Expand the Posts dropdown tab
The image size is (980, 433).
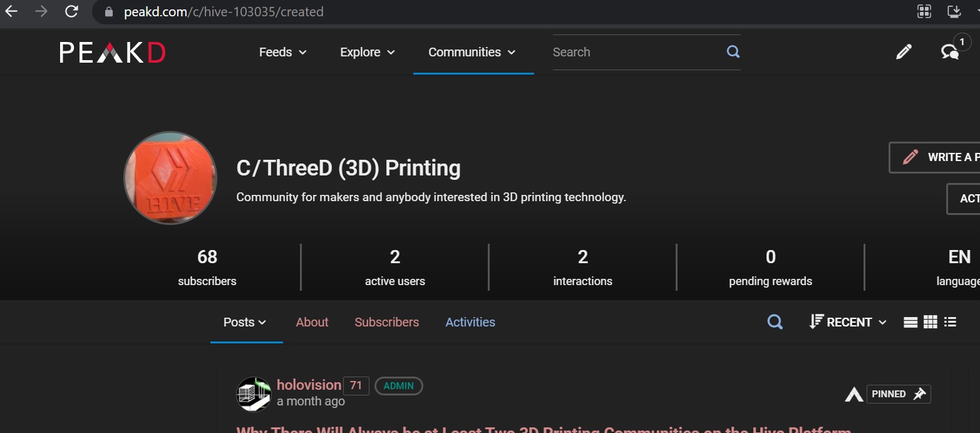pos(245,322)
